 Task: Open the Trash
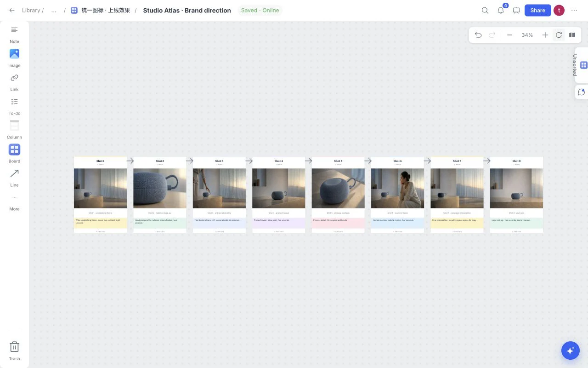pos(14,351)
